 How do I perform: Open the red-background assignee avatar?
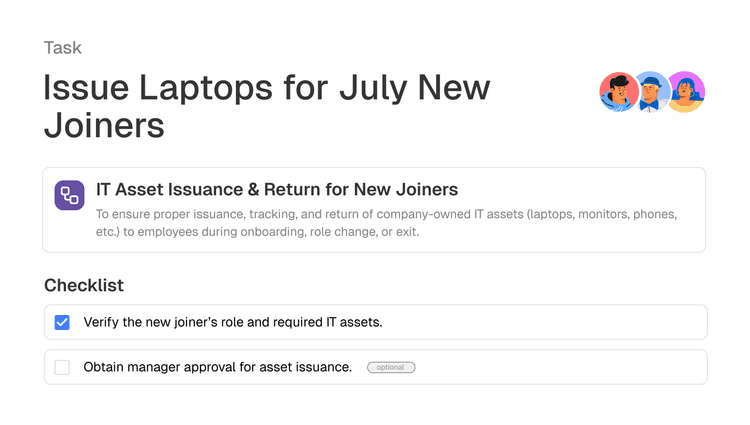pyautogui.click(x=619, y=93)
